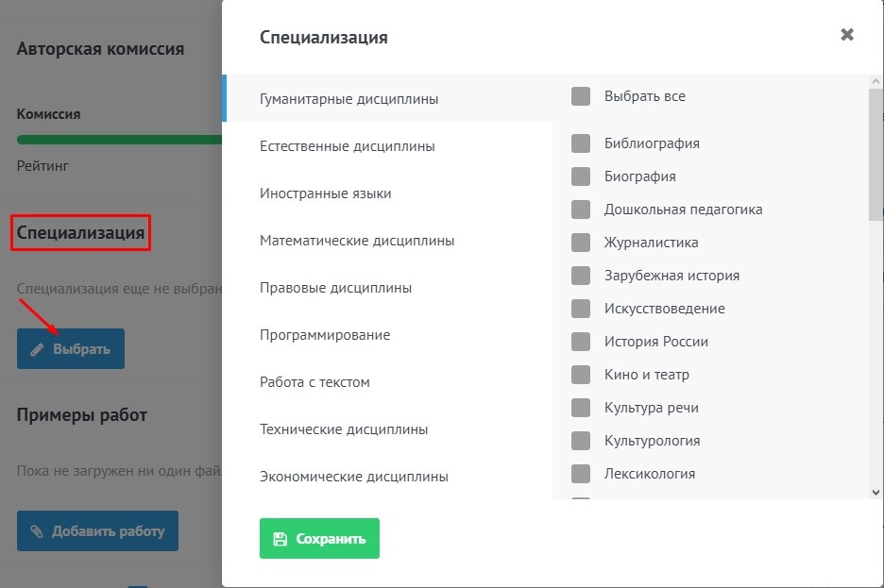Open Математические дисциплины category
This screenshot has height=588, width=884.
(x=357, y=241)
